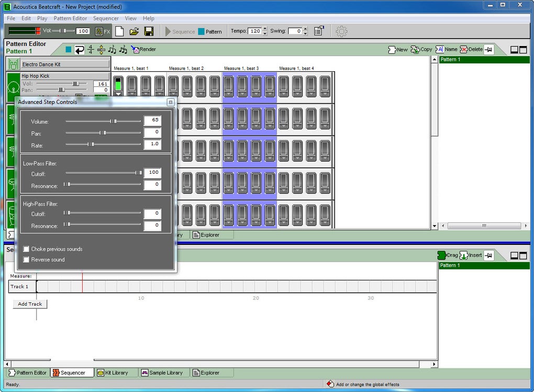Viewport: 534px width, 392px height.
Task: Add a new track with Add Track
Action: 30,304
